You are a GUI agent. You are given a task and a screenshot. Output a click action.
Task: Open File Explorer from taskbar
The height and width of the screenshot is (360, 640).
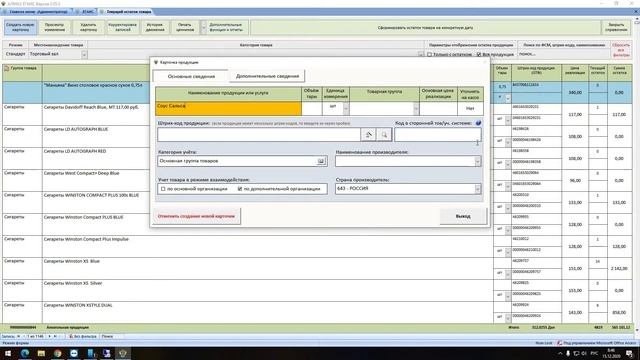(41, 353)
